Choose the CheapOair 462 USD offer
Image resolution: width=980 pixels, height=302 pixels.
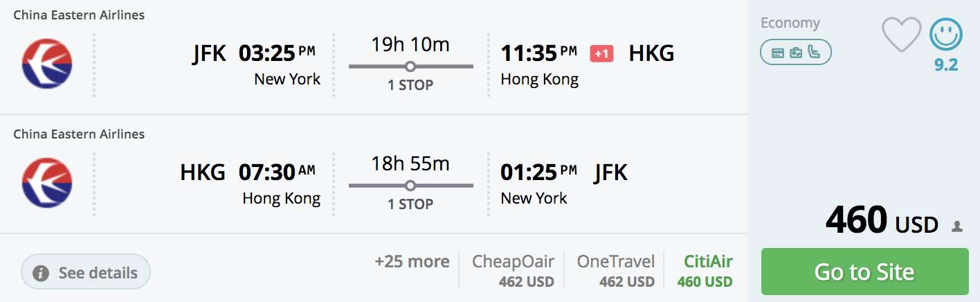513,271
